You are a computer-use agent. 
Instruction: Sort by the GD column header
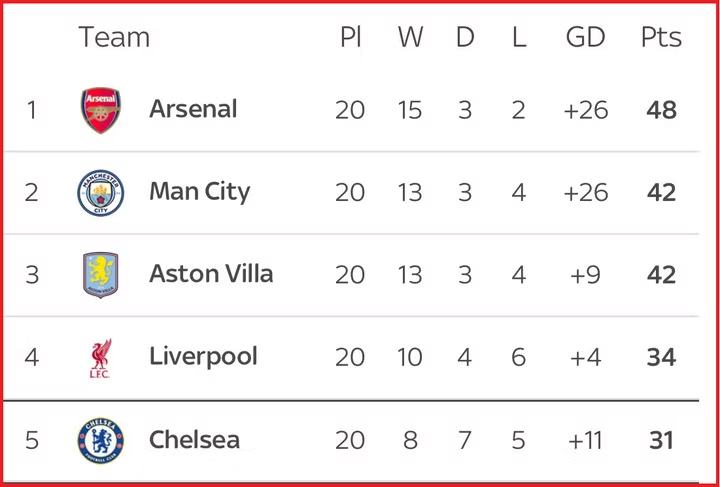585,38
